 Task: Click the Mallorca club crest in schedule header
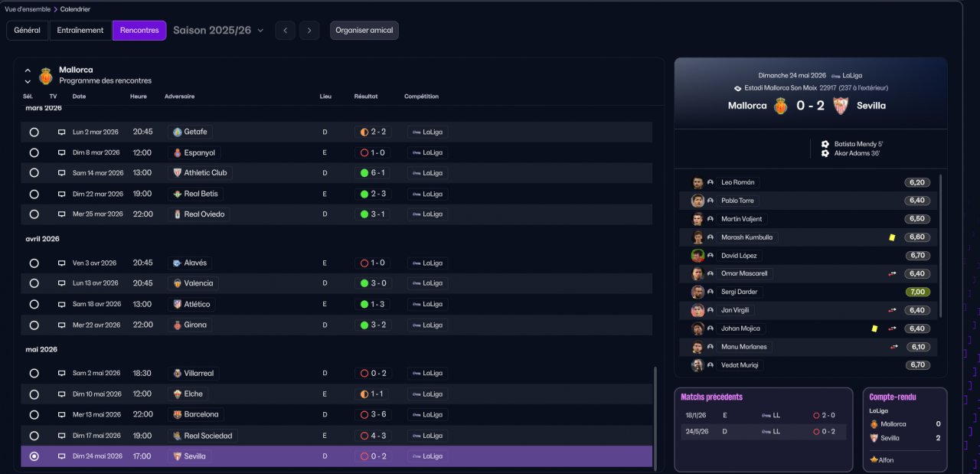tap(46, 75)
